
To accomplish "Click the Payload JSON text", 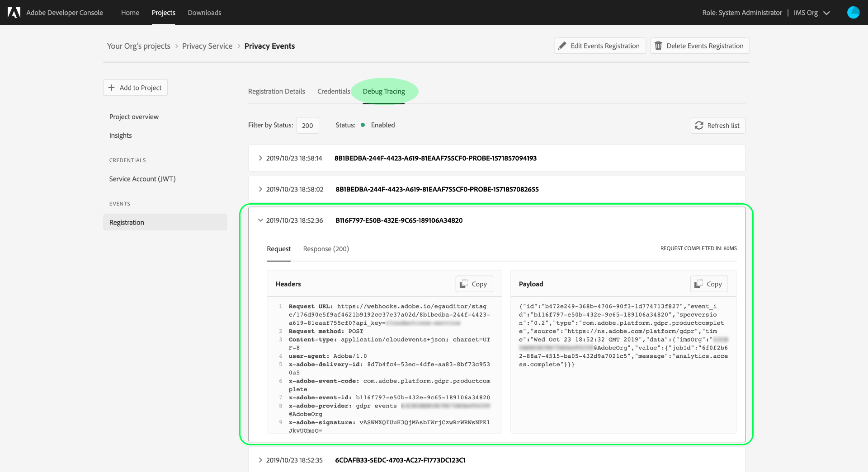I will click(623, 336).
